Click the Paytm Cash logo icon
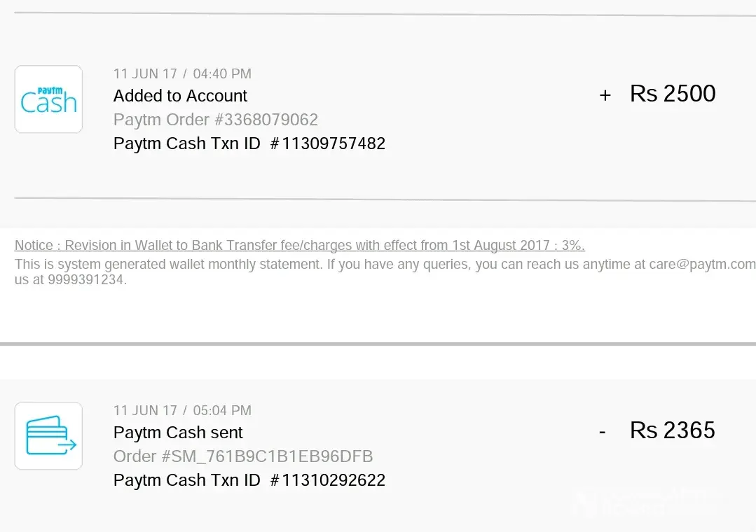 tap(48, 99)
